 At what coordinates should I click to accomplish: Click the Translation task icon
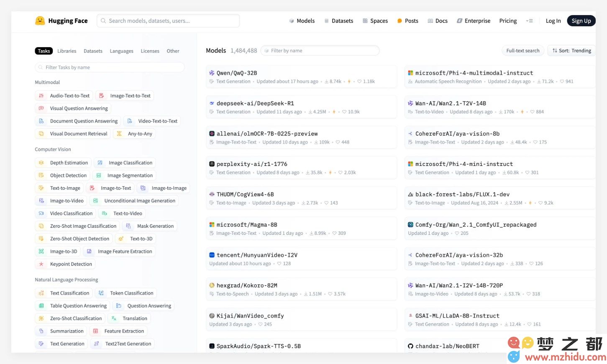pyautogui.click(x=114, y=318)
